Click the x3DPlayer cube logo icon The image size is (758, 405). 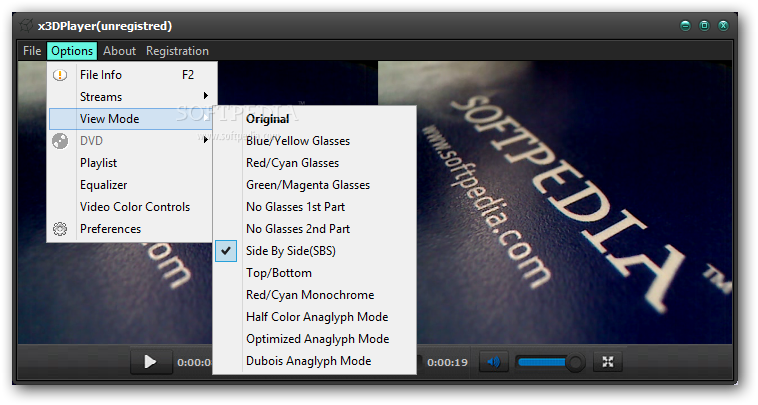[x=27, y=25]
